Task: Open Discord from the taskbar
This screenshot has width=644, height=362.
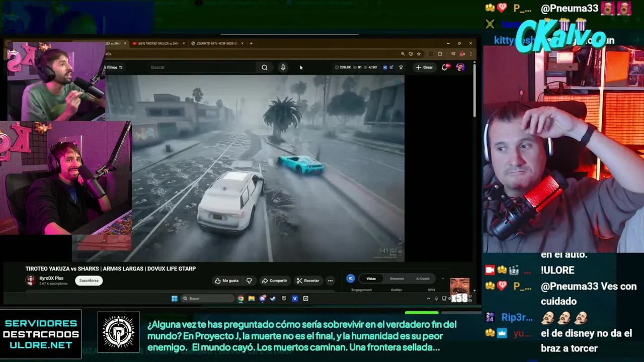Action: click(262, 298)
